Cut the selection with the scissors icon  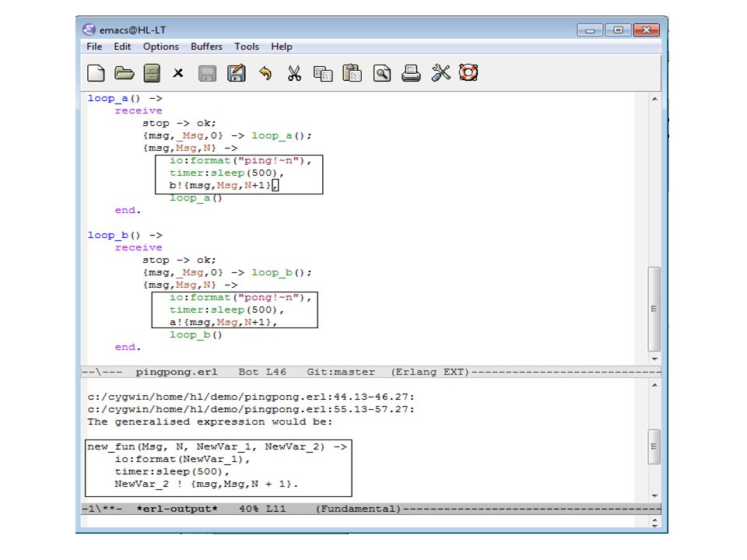(294, 73)
